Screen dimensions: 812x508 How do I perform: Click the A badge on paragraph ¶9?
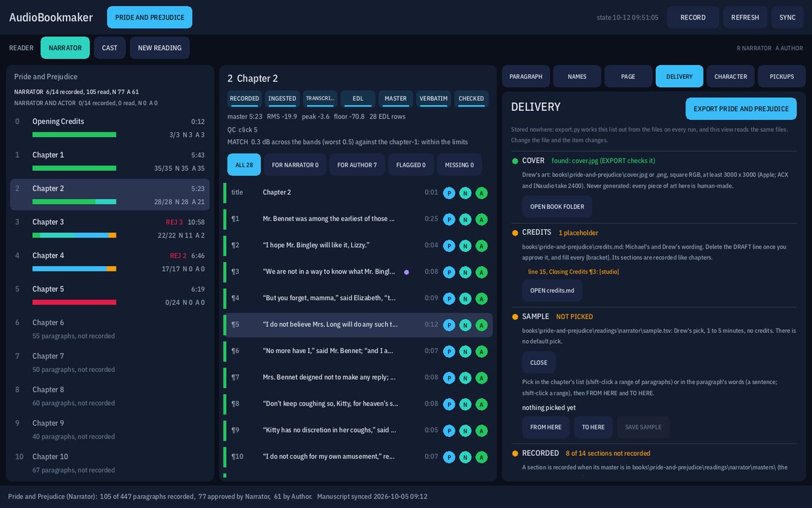[x=481, y=431]
